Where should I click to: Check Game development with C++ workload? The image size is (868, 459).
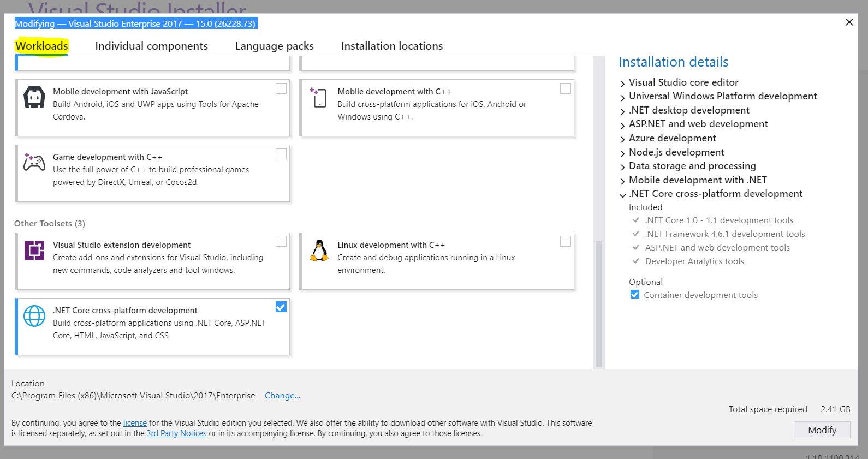point(281,154)
